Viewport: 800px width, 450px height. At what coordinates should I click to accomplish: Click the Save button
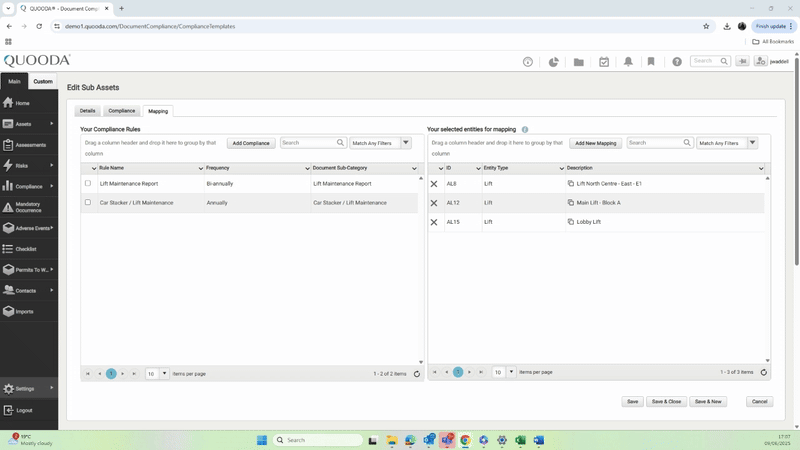click(632, 402)
